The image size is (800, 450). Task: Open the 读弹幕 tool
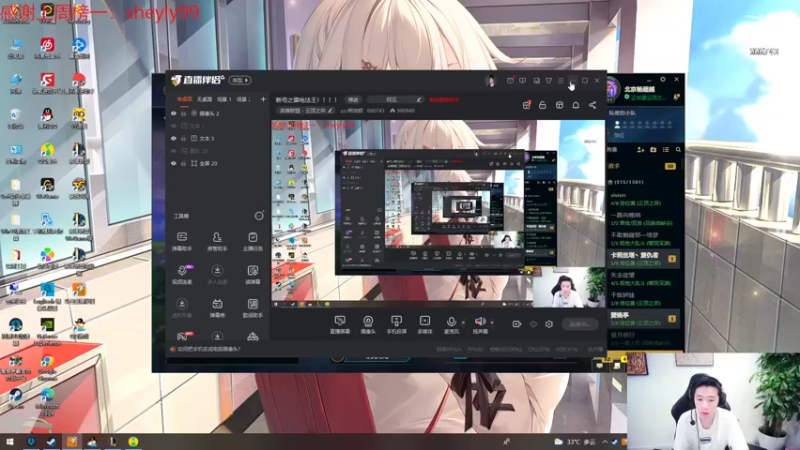[x=253, y=274]
